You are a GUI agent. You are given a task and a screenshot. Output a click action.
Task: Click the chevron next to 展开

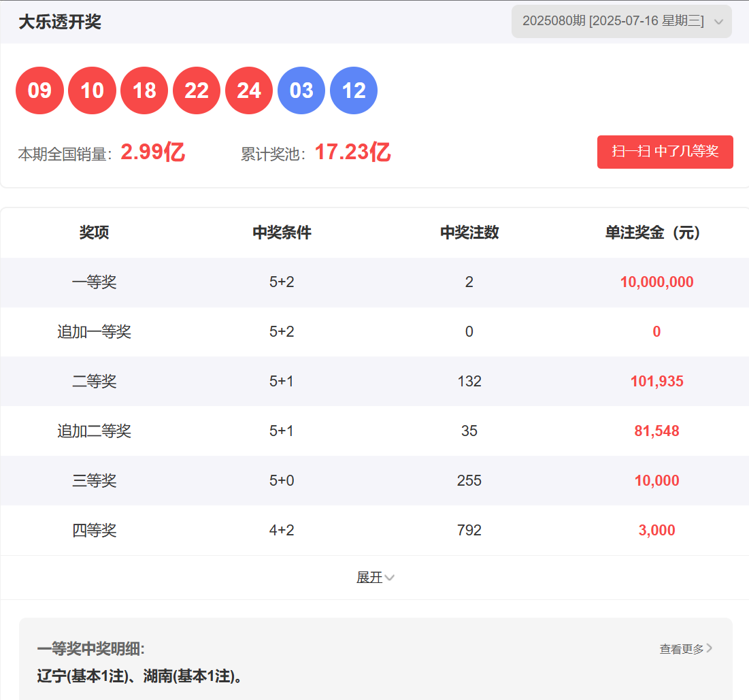tap(390, 578)
